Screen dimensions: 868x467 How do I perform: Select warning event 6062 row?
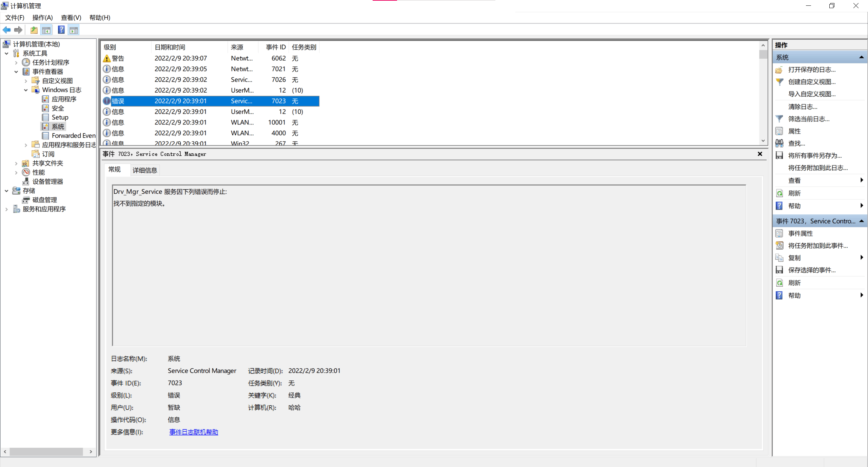(210, 58)
